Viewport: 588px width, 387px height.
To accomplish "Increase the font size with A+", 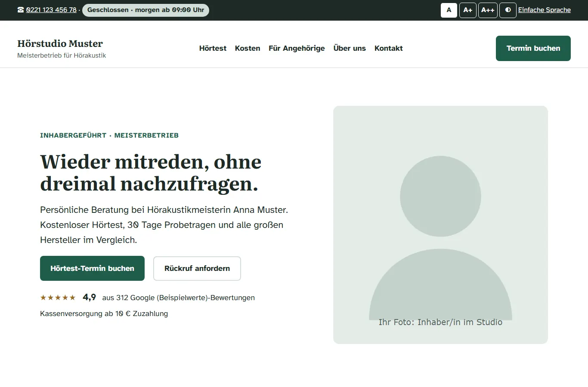I will tap(468, 10).
